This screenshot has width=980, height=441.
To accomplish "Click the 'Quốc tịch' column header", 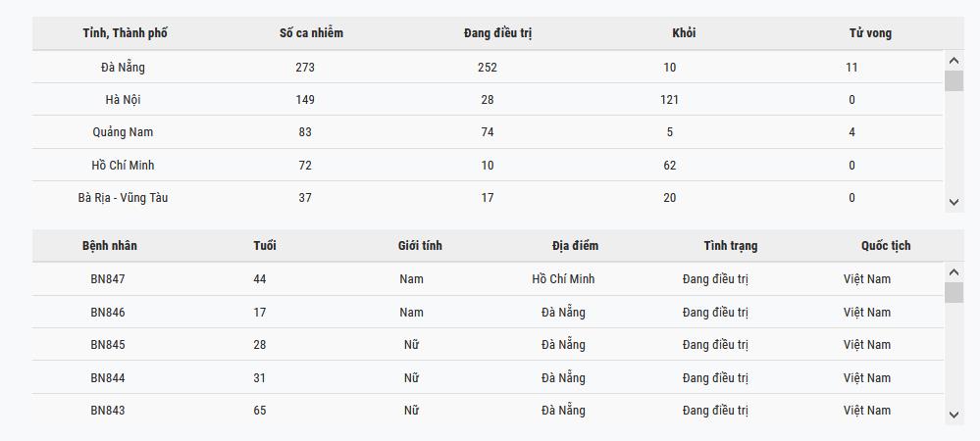I will coord(886,246).
